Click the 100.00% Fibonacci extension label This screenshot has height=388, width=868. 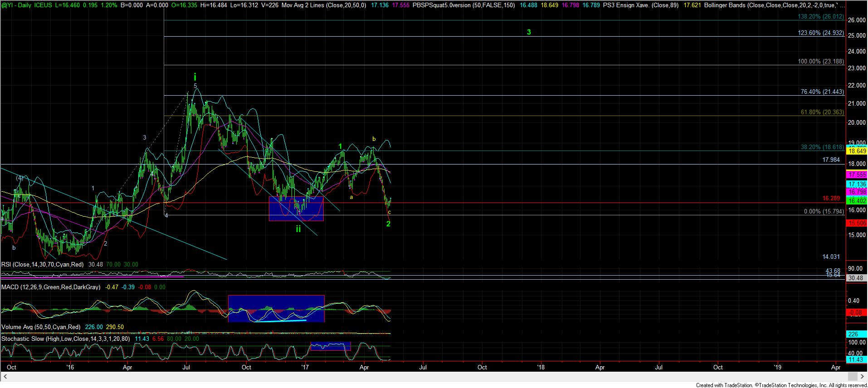coord(821,62)
